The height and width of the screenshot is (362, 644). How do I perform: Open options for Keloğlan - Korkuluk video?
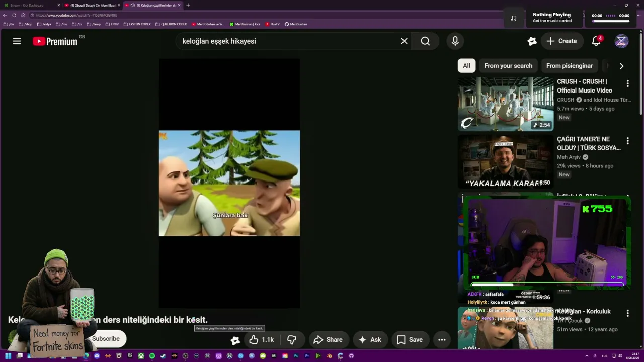627,313
